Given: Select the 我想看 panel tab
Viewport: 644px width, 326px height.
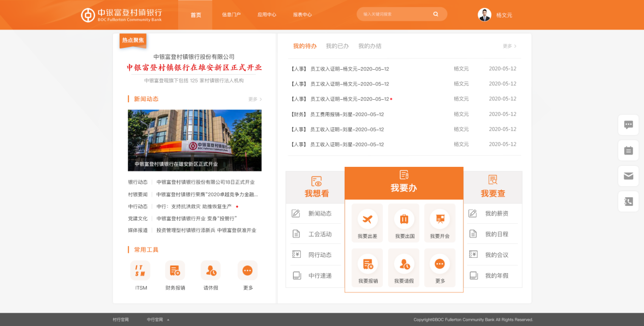Looking at the screenshot, I should pos(315,187).
